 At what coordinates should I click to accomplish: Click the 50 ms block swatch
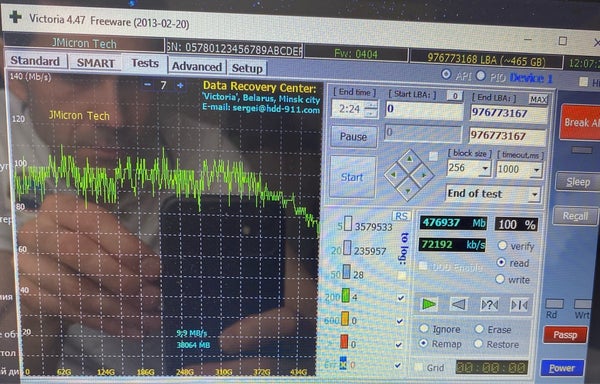346,272
